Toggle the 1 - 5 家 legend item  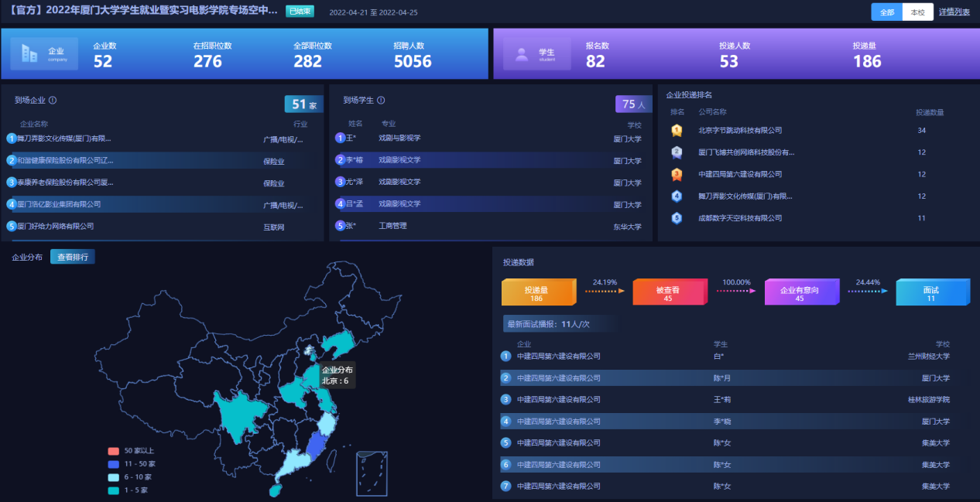[x=135, y=490]
